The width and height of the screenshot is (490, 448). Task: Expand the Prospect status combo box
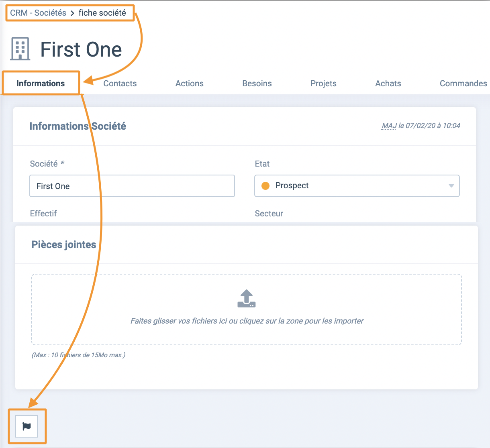coord(357,186)
